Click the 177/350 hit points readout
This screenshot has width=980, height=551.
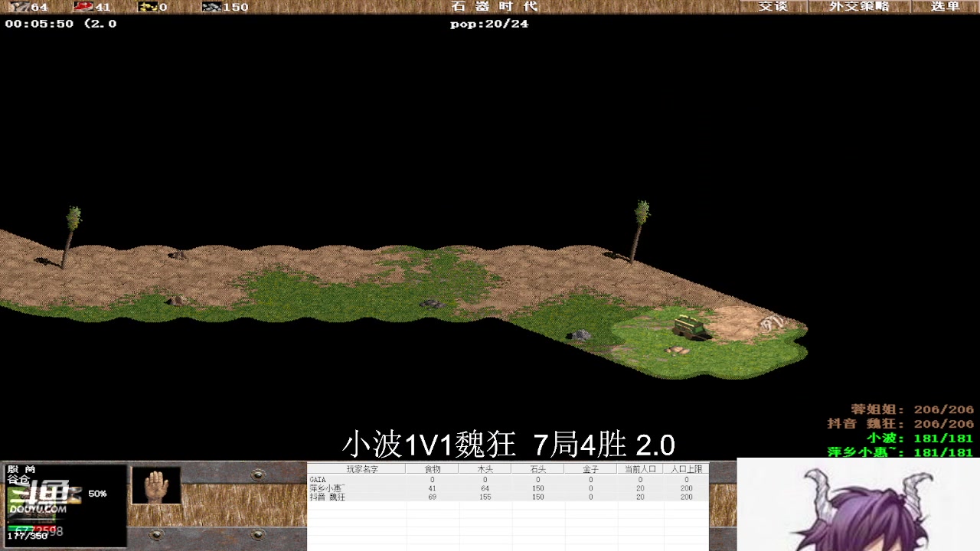[28, 536]
